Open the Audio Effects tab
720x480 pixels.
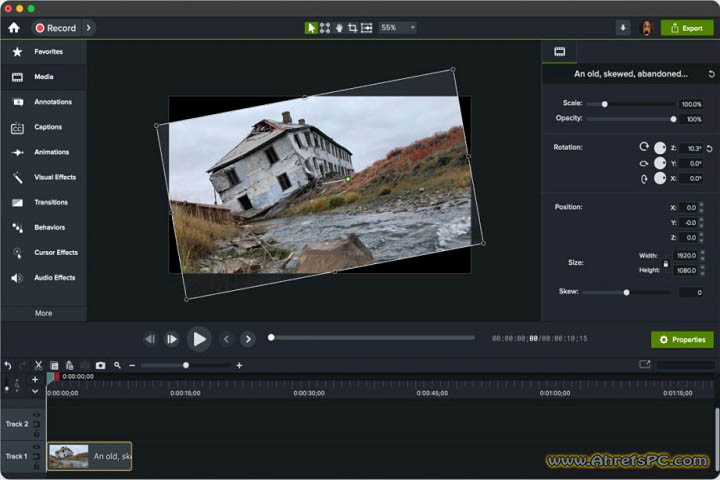[43, 277]
